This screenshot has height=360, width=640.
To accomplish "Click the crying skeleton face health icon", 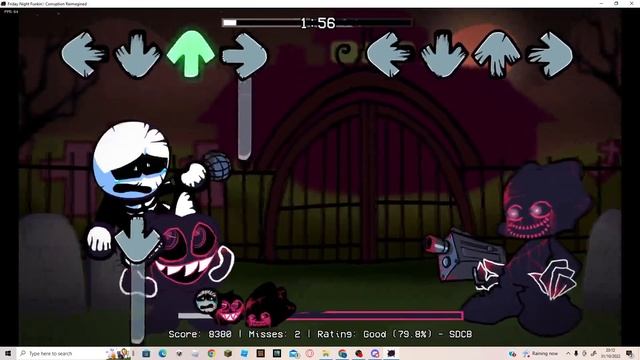I will [x=207, y=301].
